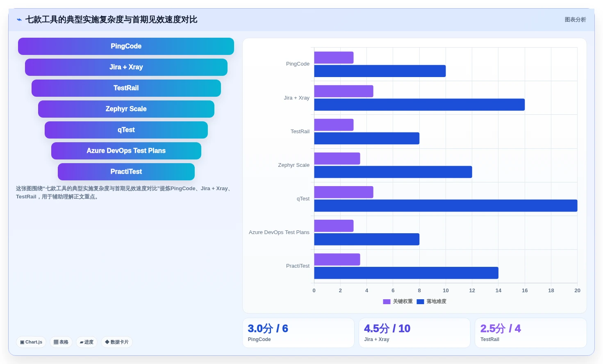Select the Zephyr Scale funnel bar
The image size is (603, 364).
(126, 109)
